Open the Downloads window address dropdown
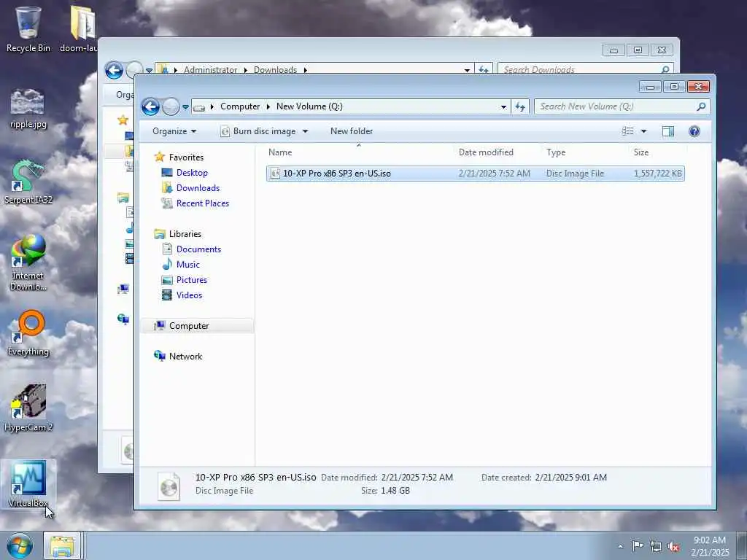 (467, 70)
